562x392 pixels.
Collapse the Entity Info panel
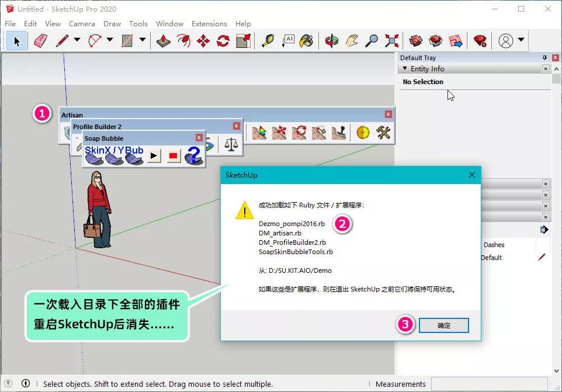point(404,68)
